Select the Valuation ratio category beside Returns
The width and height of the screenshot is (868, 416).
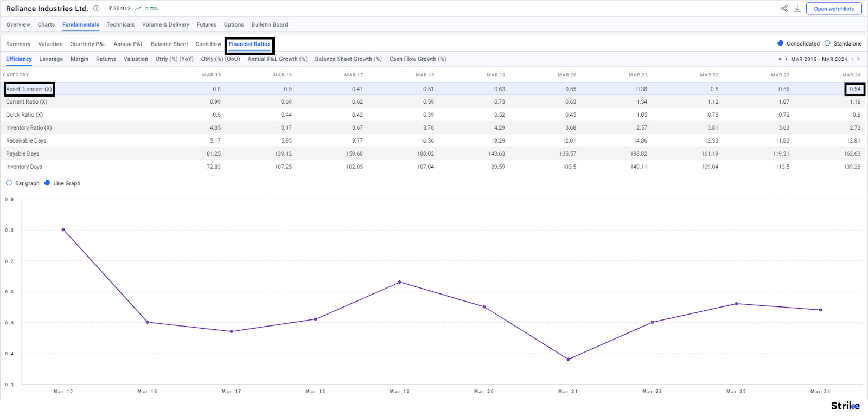point(136,59)
